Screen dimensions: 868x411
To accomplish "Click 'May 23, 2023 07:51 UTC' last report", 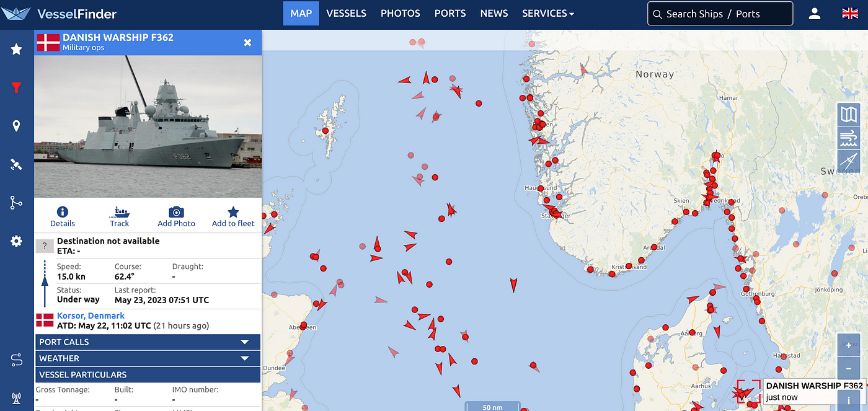I will tap(162, 300).
